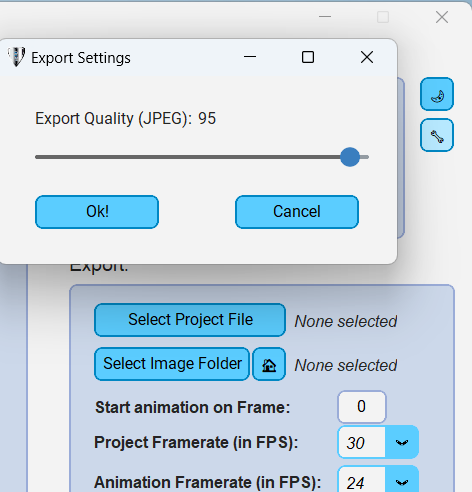Confirm export settings with Ok! button
472x492 pixels.
click(97, 212)
